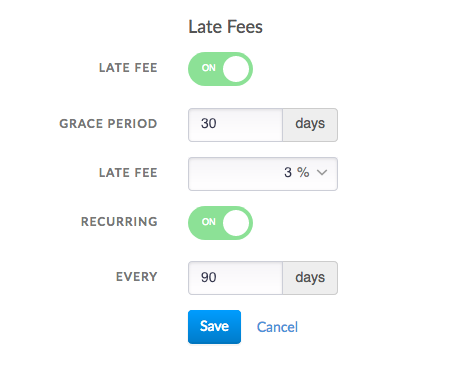Screen dimensions: 471x374
Task: Click the GRACE PERIOD label
Action: point(108,124)
